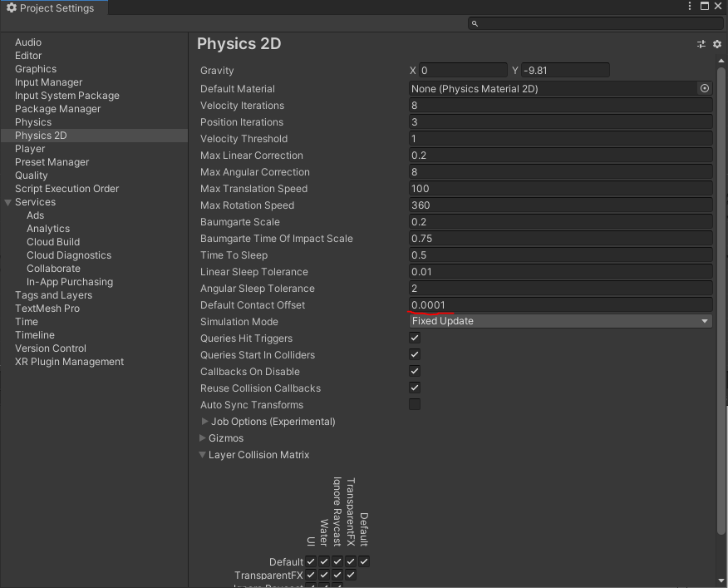This screenshot has width=728, height=588.
Task: Edit the Angular Sleep Tolerance field
Action: click(x=560, y=289)
